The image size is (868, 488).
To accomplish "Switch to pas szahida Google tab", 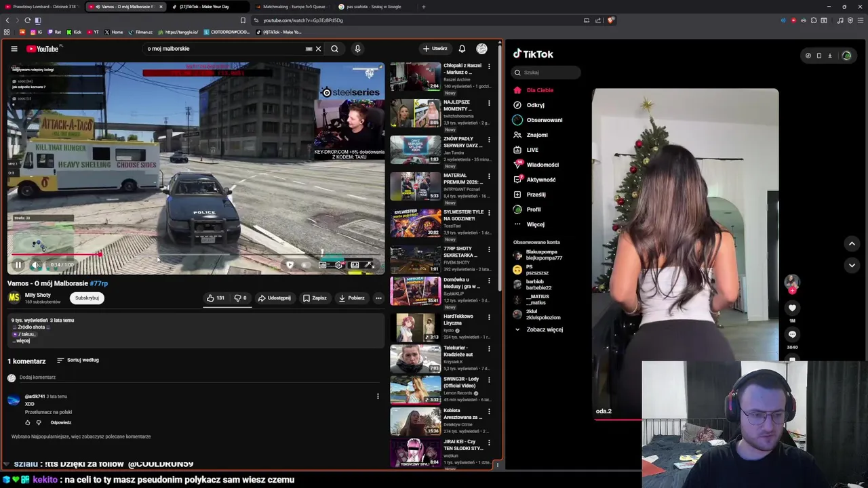I will pos(373,7).
